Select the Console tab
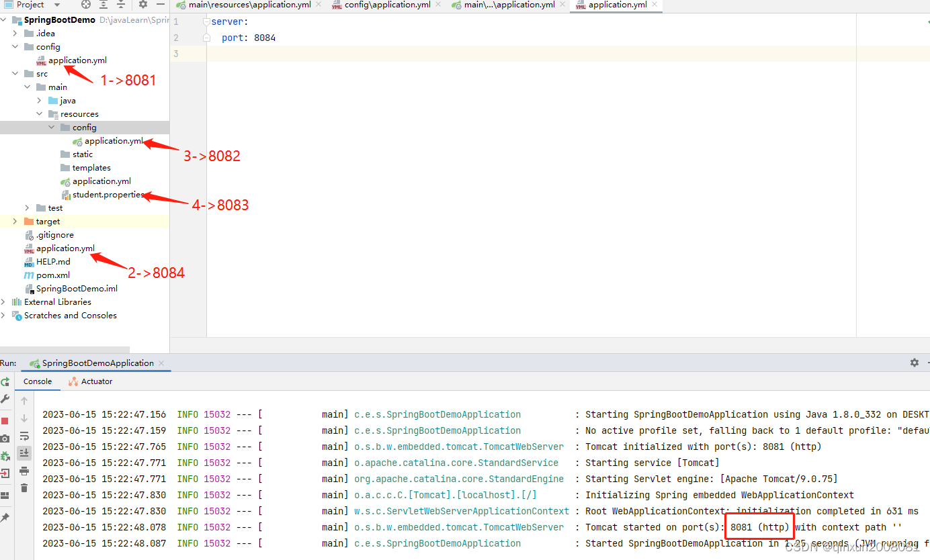Screen dimensions: 930x560 point(38,381)
